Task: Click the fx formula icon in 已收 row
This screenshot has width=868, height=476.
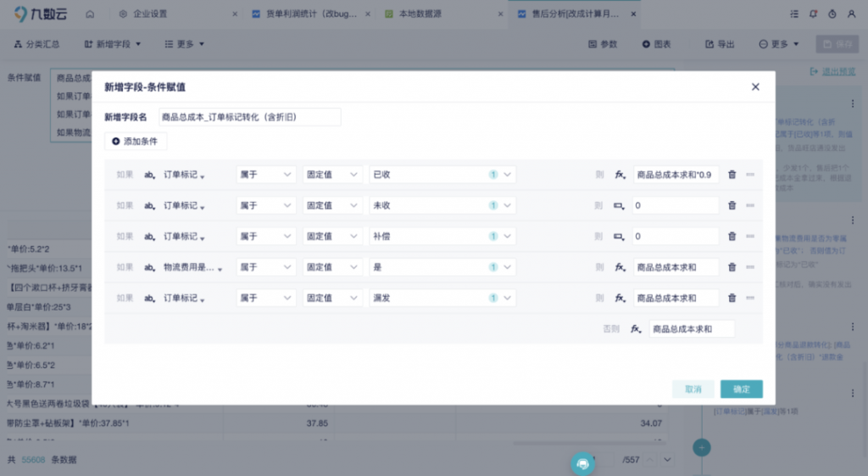Action: [620, 175]
